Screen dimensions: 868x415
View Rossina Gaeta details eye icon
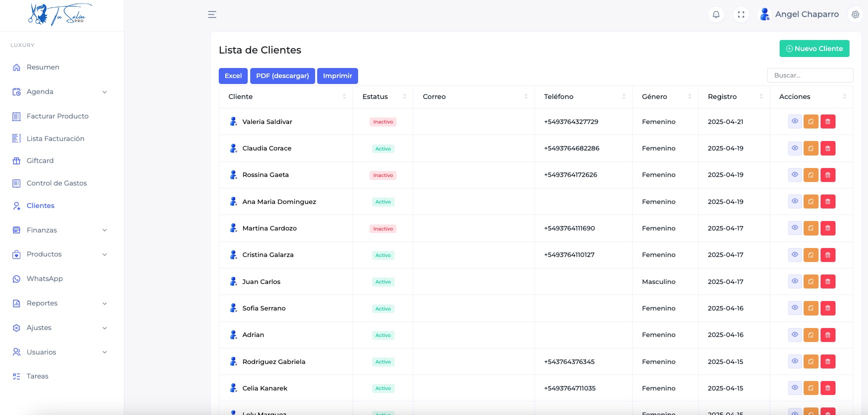(x=795, y=175)
